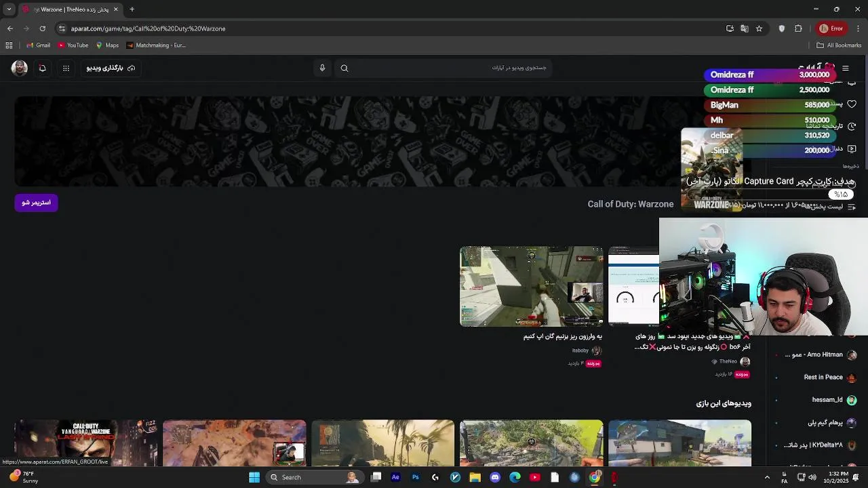The height and width of the screenshot is (488, 868).
Task: Click the Aparat search magnifier icon
Action: (344, 68)
